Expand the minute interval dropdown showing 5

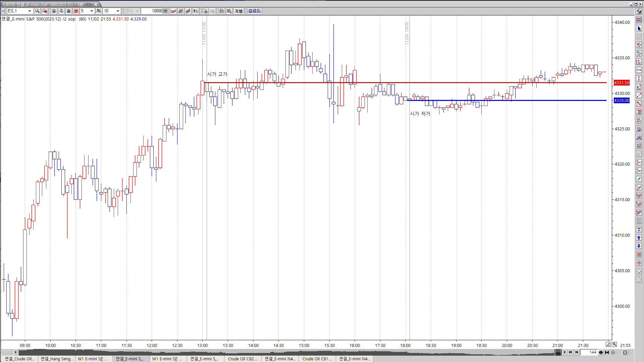tap(92, 11)
